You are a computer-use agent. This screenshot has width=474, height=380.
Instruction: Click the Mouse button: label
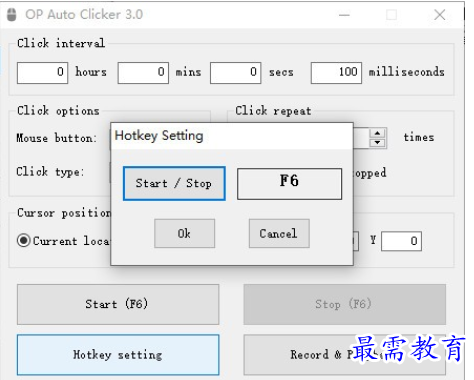point(57,138)
